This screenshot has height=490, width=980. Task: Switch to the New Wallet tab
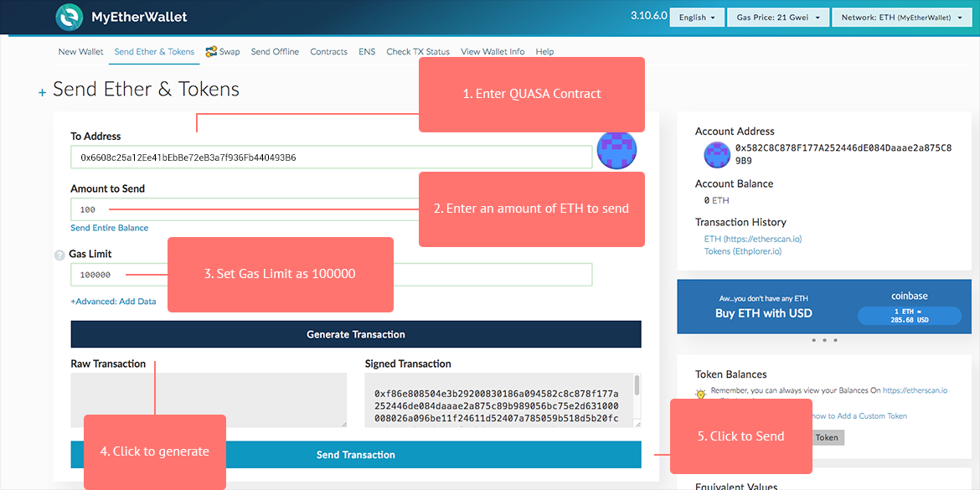80,52
